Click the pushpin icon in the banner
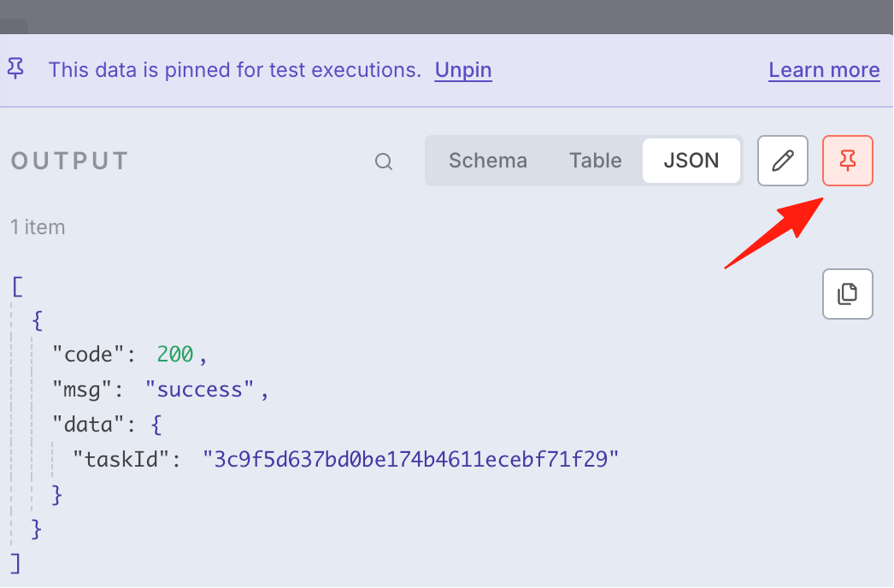 [x=16, y=69]
